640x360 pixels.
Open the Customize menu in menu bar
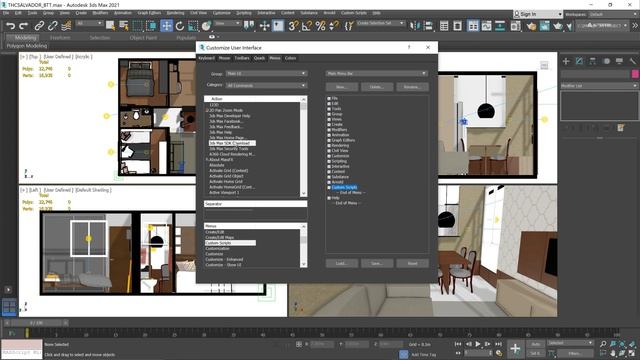click(221, 13)
